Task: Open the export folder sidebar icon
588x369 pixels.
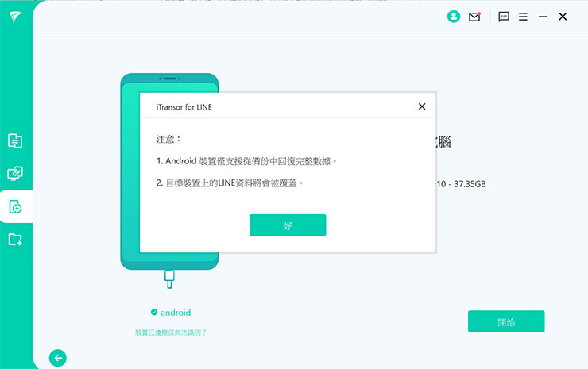Action: 15,239
